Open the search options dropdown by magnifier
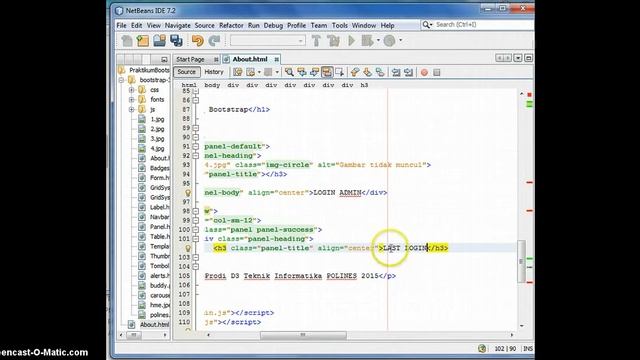The height and width of the screenshot is (360, 640). pyautogui.click(x=427, y=25)
